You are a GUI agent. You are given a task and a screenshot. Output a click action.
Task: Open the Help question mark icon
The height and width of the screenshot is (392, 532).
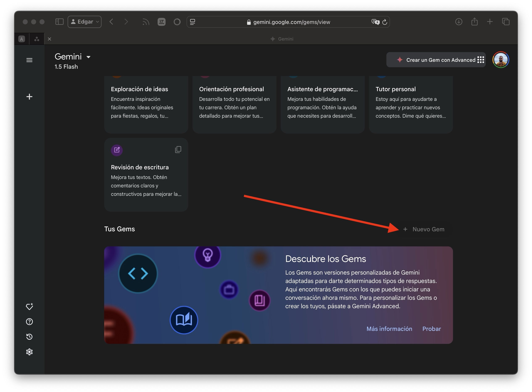coord(29,322)
